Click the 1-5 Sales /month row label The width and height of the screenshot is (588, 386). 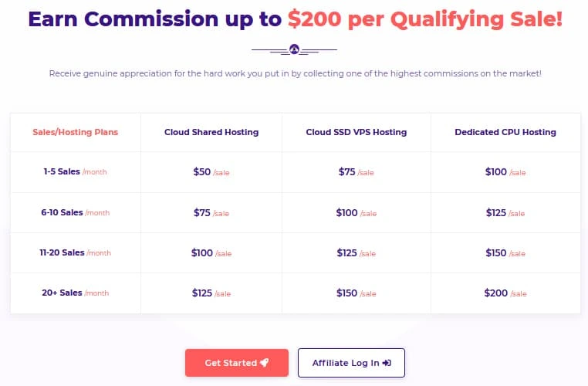[76, 172]
